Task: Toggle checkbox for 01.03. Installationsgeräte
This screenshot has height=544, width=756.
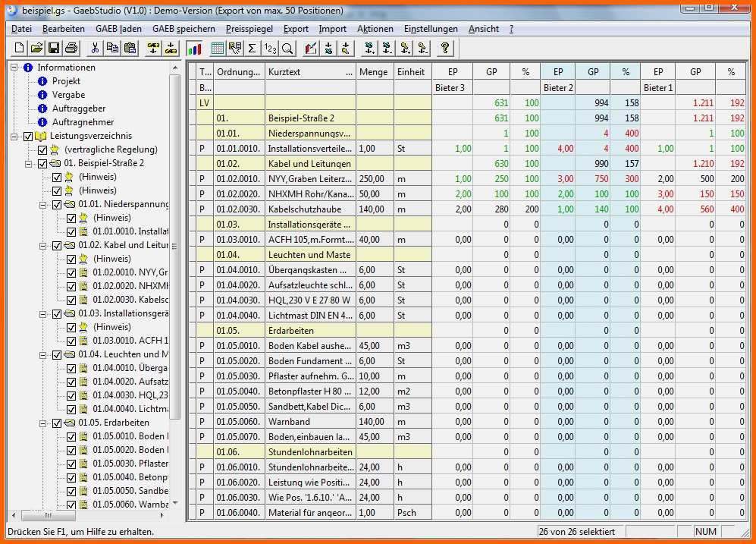Action: [x=57, y=313]
